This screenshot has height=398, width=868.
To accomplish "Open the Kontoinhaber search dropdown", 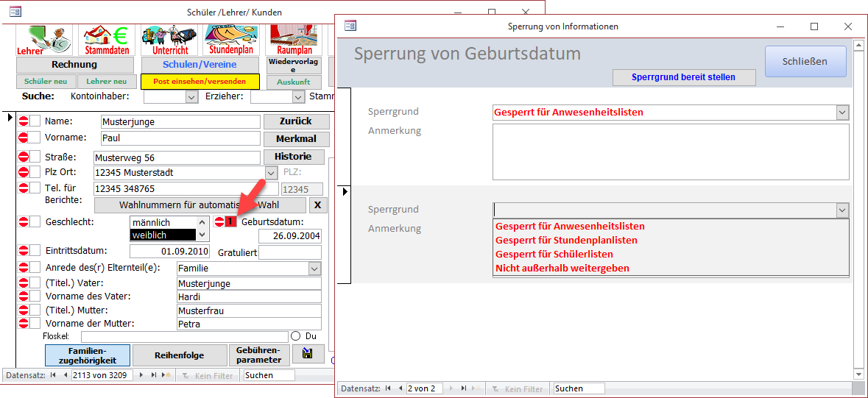I will (x=191, y=96).
